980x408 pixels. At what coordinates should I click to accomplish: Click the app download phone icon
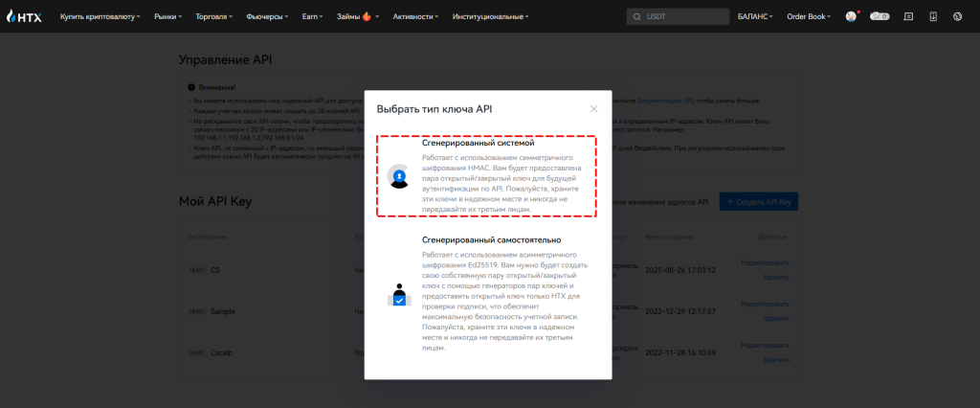933,16
